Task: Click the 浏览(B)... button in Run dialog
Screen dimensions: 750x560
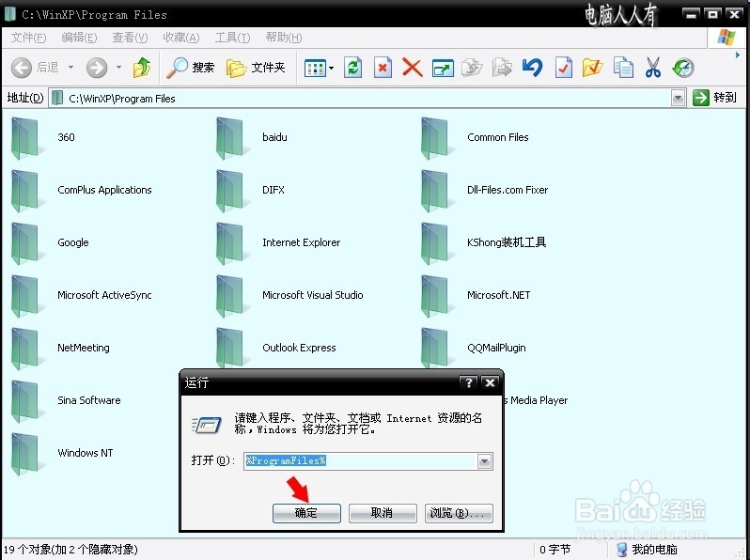Action: 459,513
